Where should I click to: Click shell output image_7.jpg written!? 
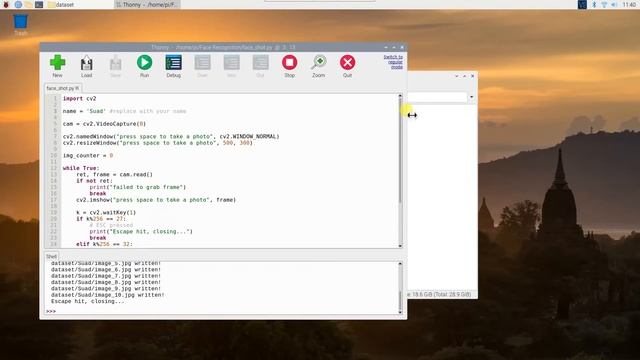click(x=106, y=276)
